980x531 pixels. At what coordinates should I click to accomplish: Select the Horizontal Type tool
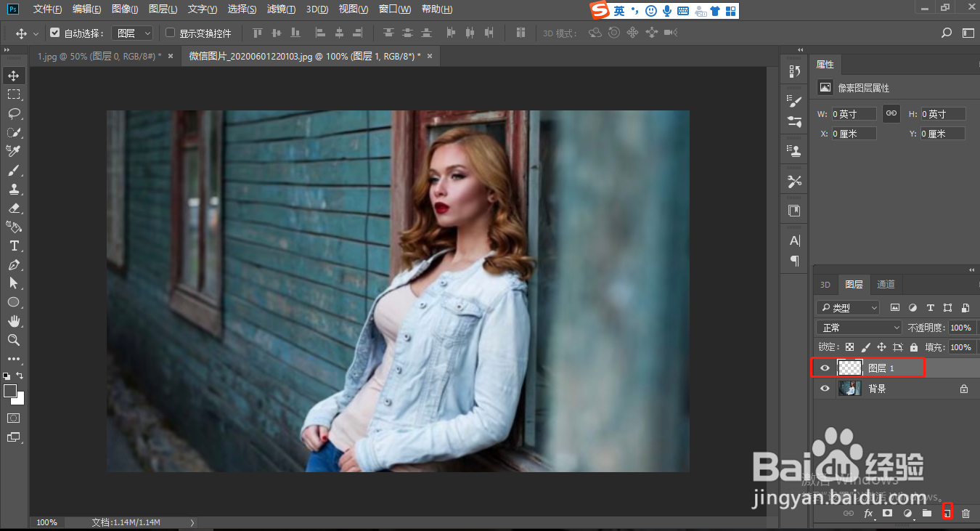(14, 246)
